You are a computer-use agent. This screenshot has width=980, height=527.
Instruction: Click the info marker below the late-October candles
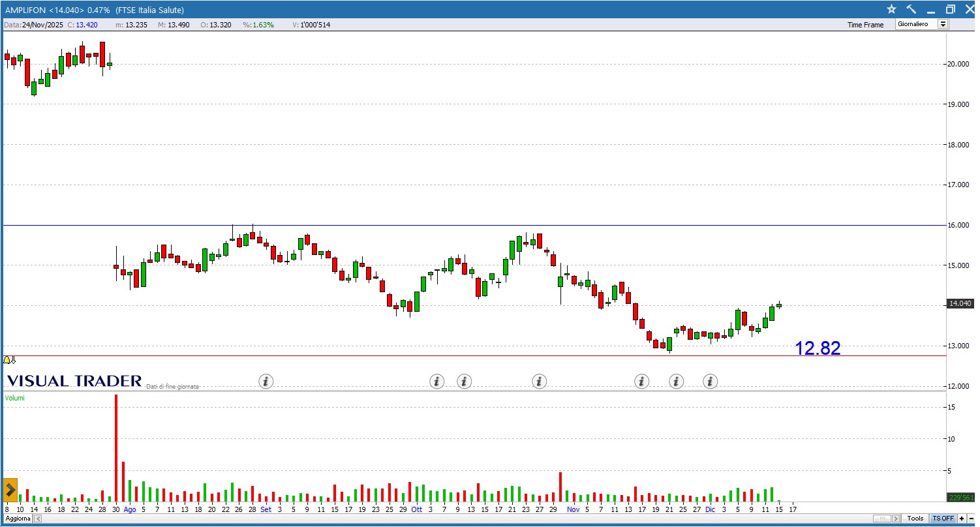[539, 382]
